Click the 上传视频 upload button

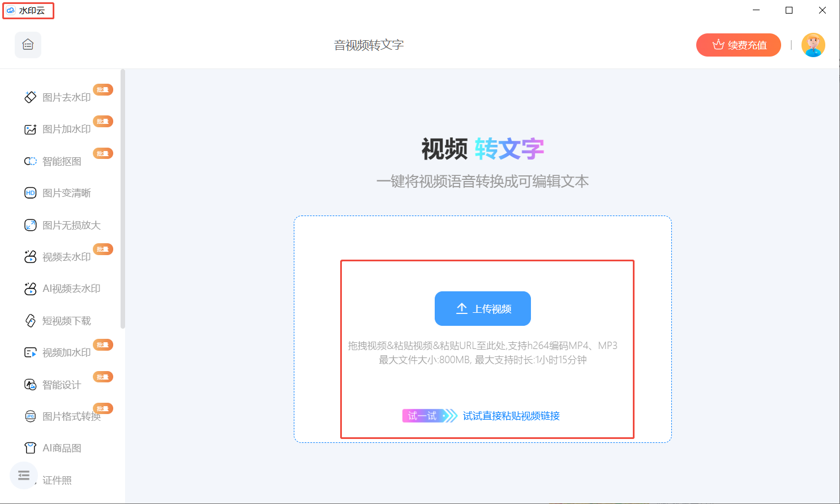tap(482, 308)
